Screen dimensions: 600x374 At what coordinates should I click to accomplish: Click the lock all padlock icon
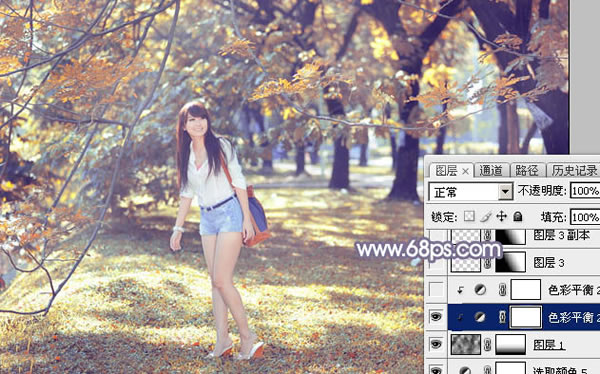click(518, 216)
